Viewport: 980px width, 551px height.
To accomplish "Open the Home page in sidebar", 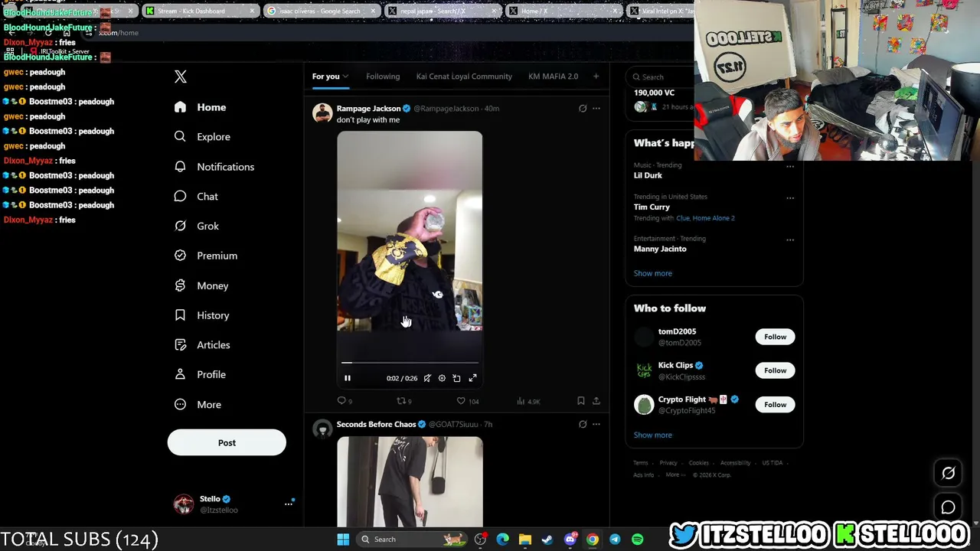I will pos(201,107).
